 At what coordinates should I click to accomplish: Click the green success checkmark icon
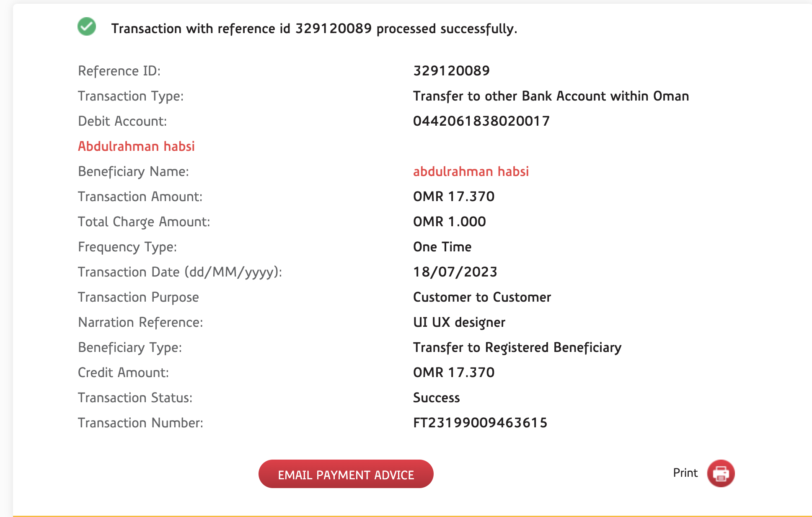pyautogui.click(x=87, y=27)
